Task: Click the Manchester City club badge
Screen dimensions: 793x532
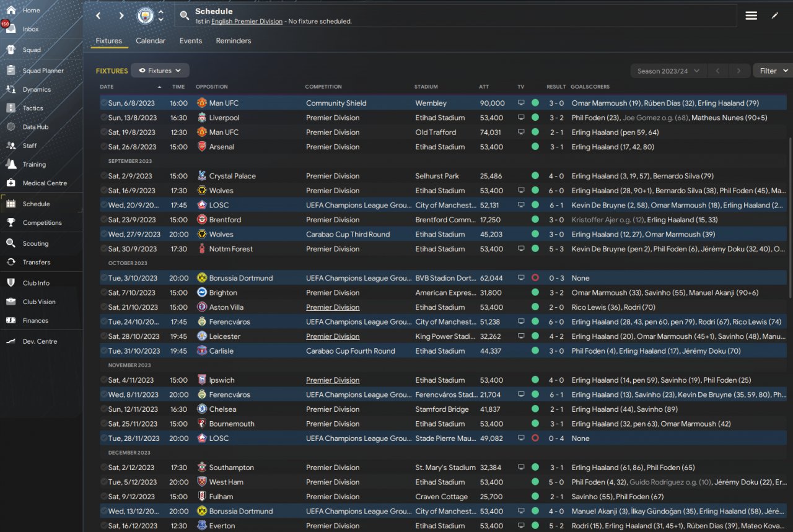Action: click(x=145, y=15)
